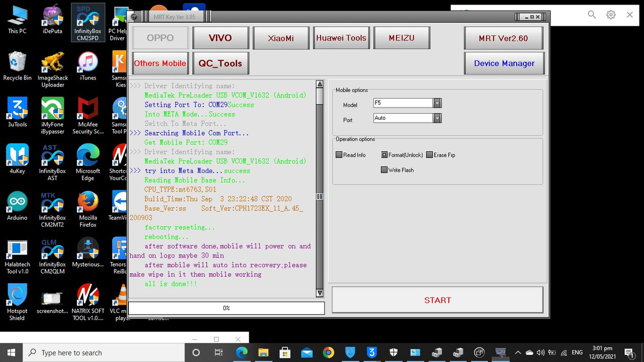644x362 pixels.
Task: Launch 3uTools from the desktop
Action: pyautogui.click(x=17, y=113)
